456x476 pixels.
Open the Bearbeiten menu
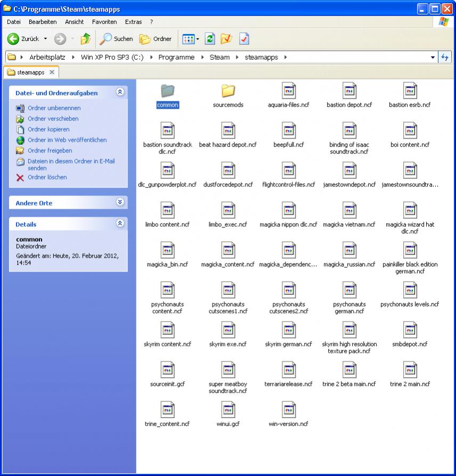[43, 22]
